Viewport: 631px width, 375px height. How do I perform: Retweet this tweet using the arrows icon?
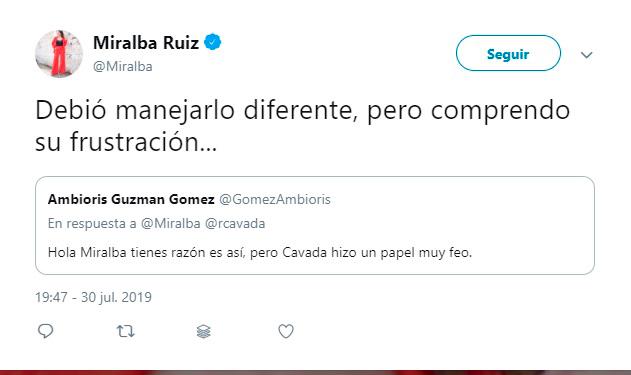point(125,332)
